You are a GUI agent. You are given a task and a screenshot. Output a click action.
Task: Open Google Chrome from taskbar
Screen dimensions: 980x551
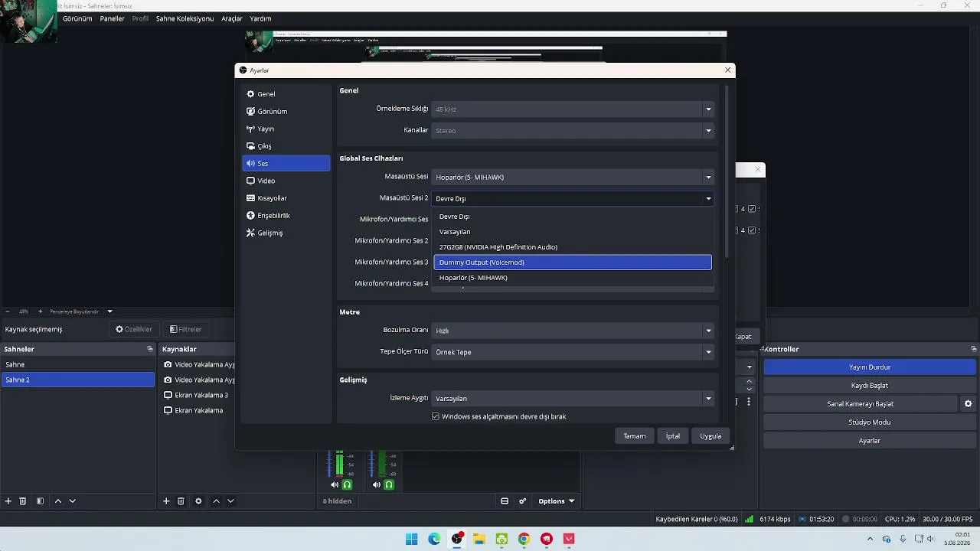[524, 539]
